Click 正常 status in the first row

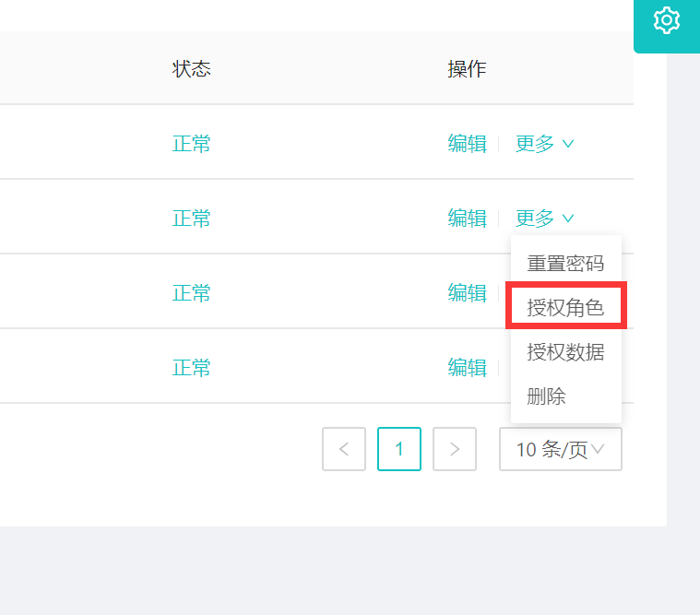coord(192,144)
